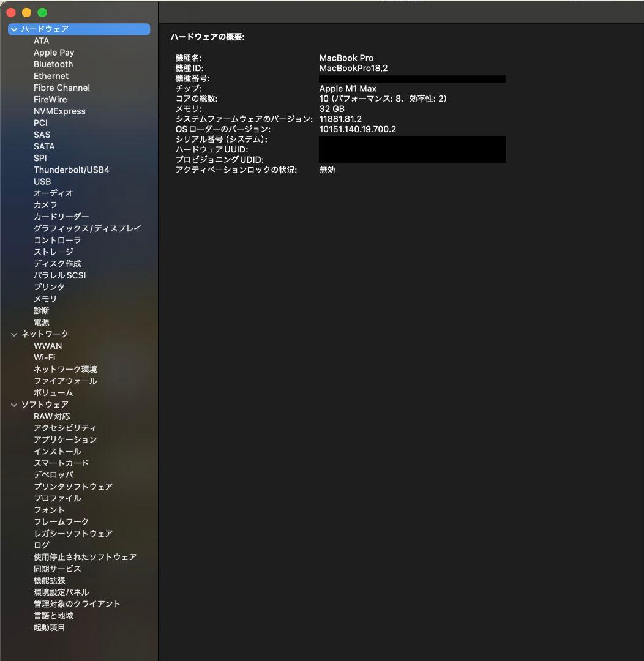Select フレームワーク entry

pyautogui.click(x=61, y=522)
